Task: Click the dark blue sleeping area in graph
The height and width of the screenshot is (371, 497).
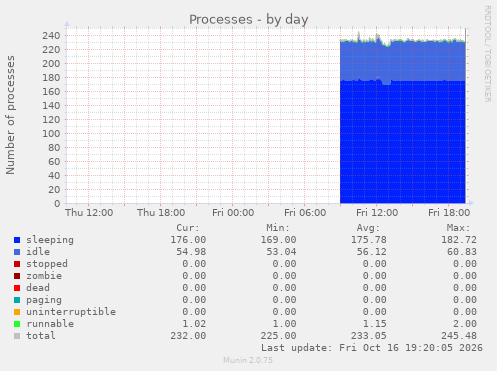Action: pyautogui.click(x=402, y=142)
